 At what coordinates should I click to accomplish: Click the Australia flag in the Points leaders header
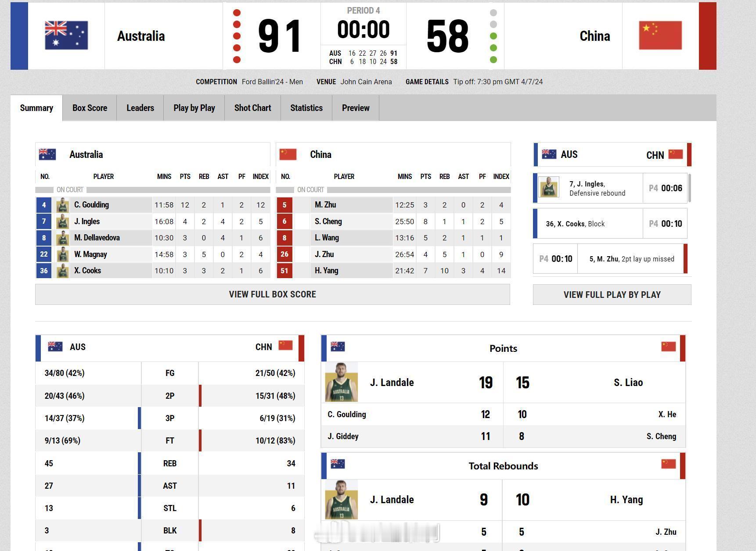338,347
